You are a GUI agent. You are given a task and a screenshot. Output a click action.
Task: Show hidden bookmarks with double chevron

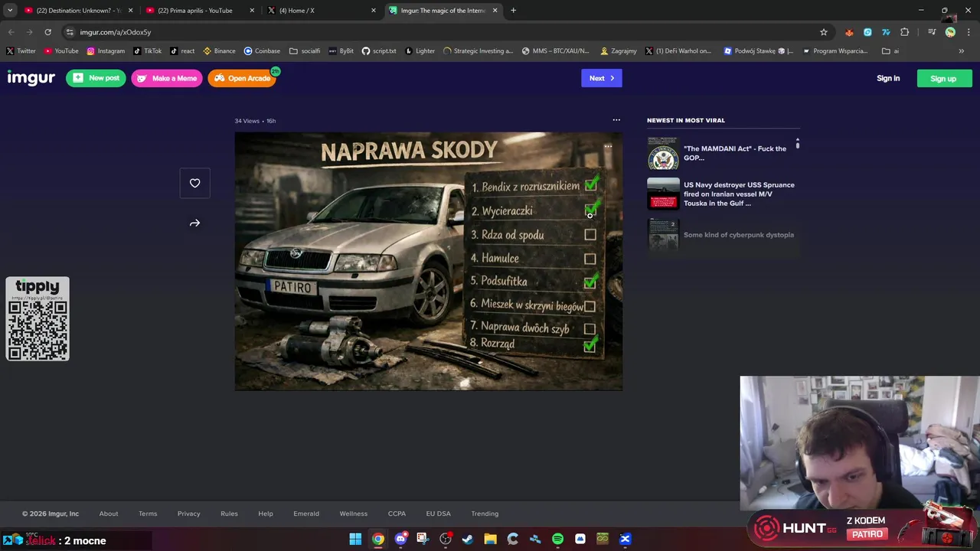click(962, 51)
